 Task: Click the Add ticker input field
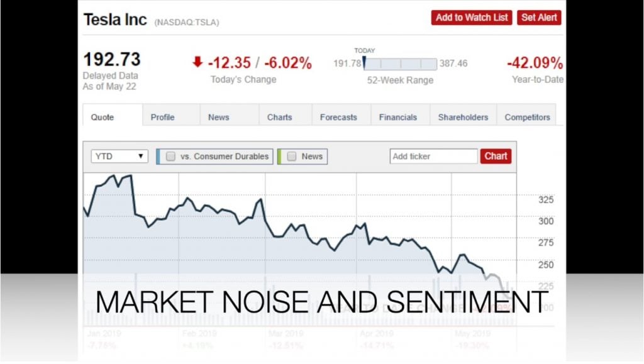click(x=433, y=157)
